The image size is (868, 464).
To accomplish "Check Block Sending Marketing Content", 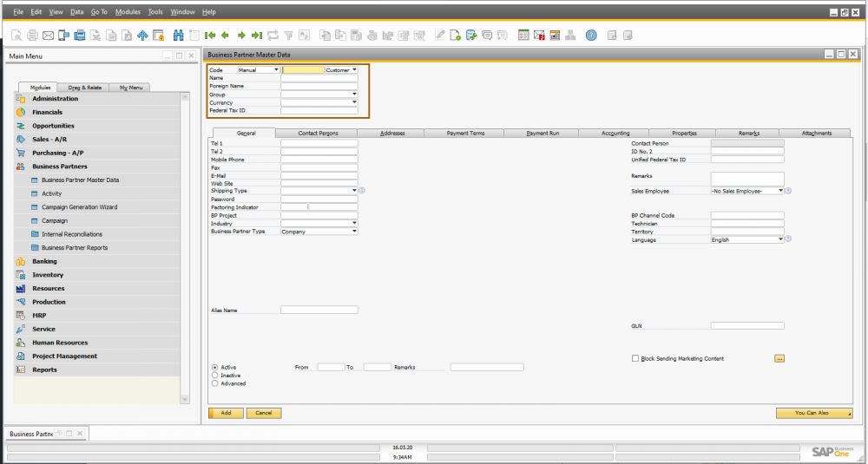I will coord(635,358).
